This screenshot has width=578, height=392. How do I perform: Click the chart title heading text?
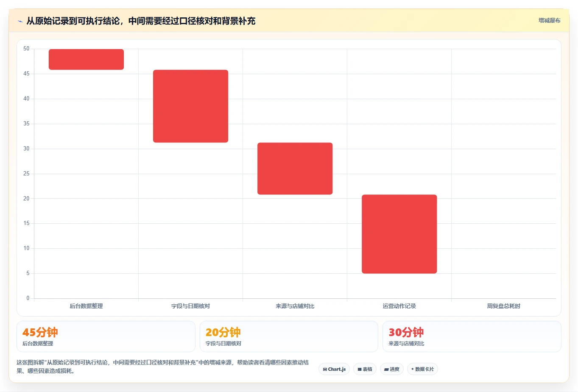(x=141, y=21)
